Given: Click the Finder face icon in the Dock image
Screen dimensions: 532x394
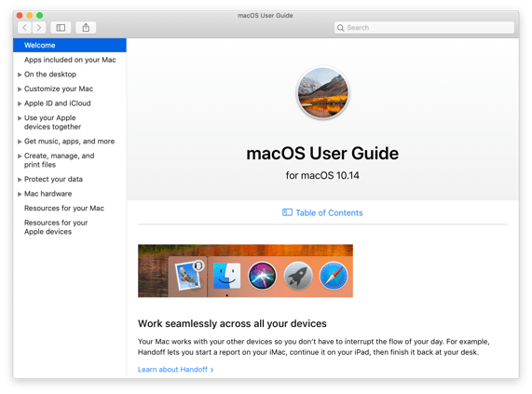Looking at the screenshot, I should pyautogui.click(x=226, y=276).
